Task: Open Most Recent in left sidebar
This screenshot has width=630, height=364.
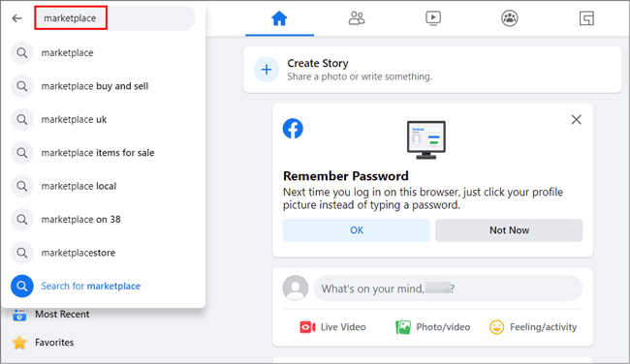Action: pyautogui.click(x=62, y=315)
